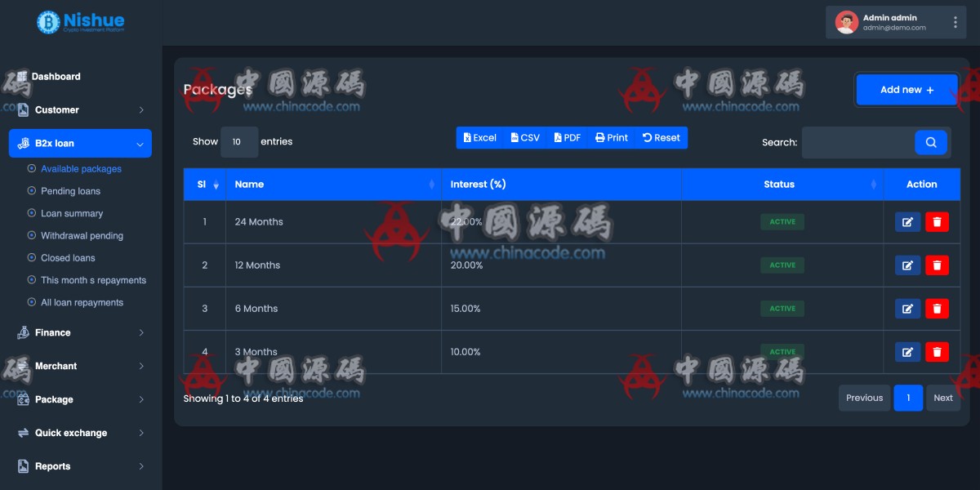Expand the Customer sidebar menu
The image size is (980, 490).
click(80, 110)
